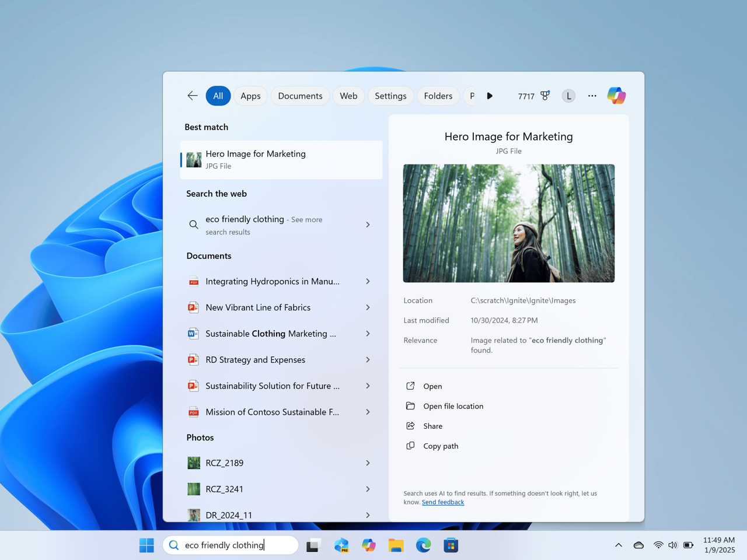Open the clock and date in the taskbar

719,545
